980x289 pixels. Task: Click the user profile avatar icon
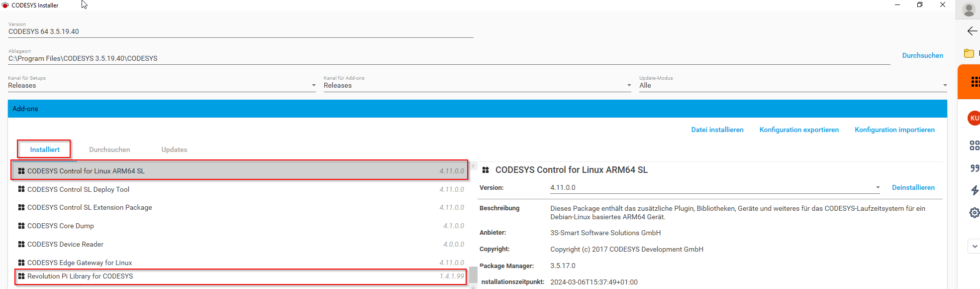[x=969, y=9]
